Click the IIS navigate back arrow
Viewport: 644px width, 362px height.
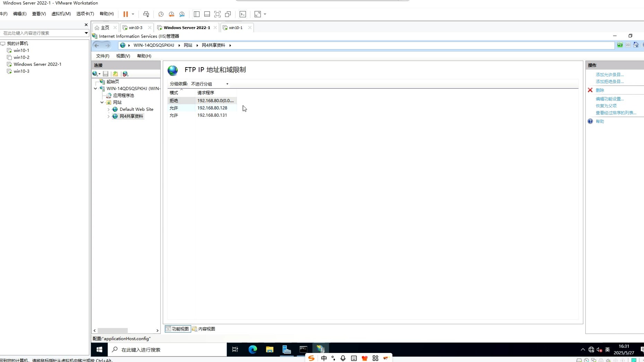coord(97,45)
